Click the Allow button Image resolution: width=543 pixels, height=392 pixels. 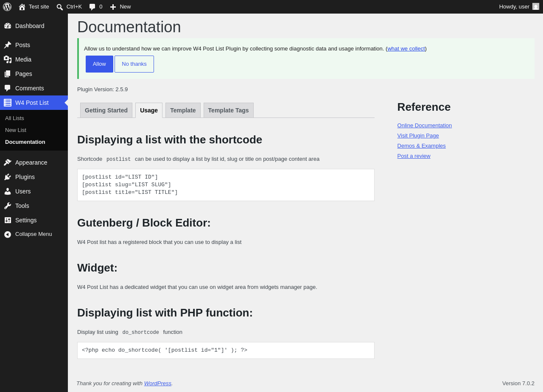click(x=99, y=64)
